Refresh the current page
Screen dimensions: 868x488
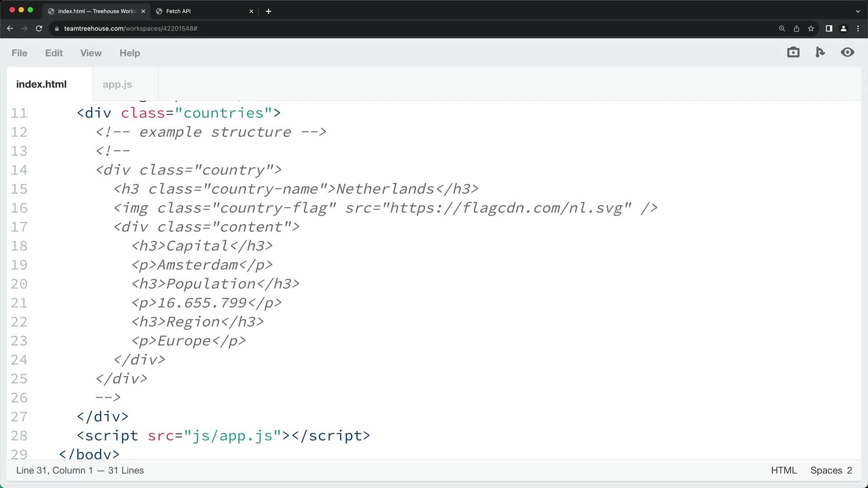[x=39, y=28]
